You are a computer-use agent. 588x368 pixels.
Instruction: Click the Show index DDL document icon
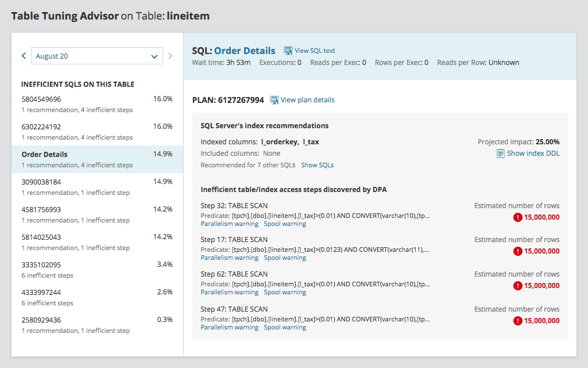(x=499, y=153)
